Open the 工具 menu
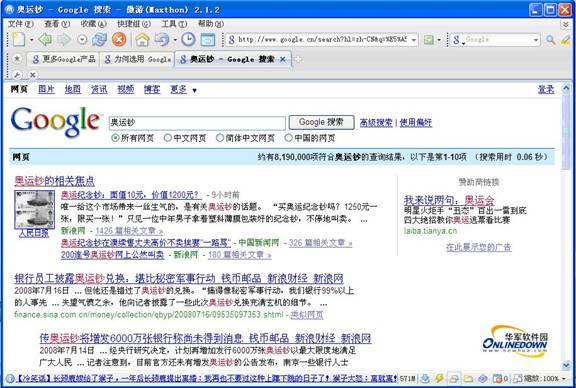Image resolution: width=576 pixels, height=388 pixels. [x=174, y=24]
